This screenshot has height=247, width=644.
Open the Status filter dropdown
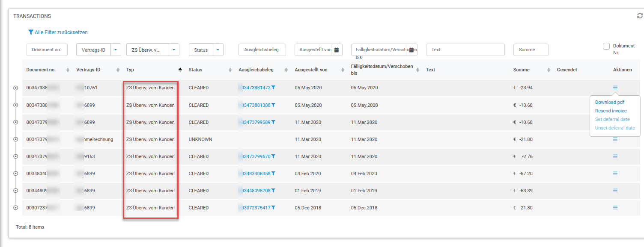coord(218,50)
